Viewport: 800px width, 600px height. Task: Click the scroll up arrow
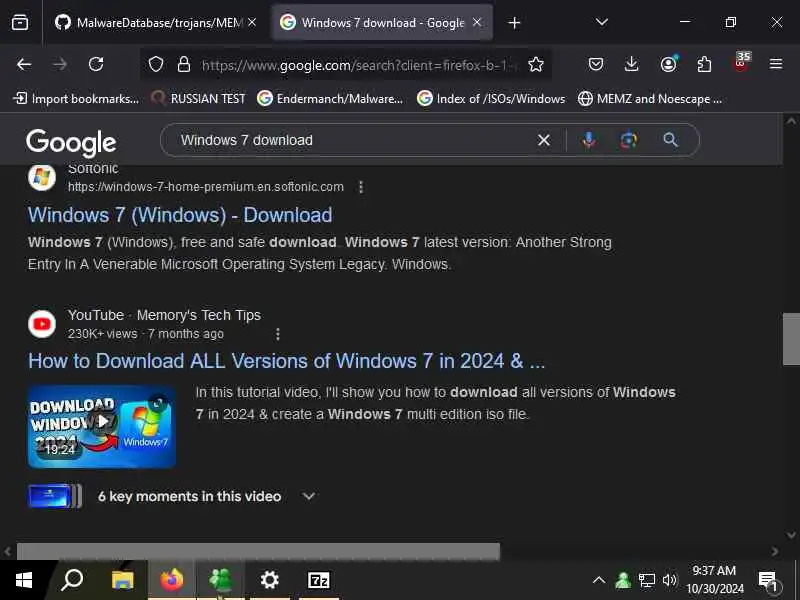pyautogui.click(x=791, y=121)
